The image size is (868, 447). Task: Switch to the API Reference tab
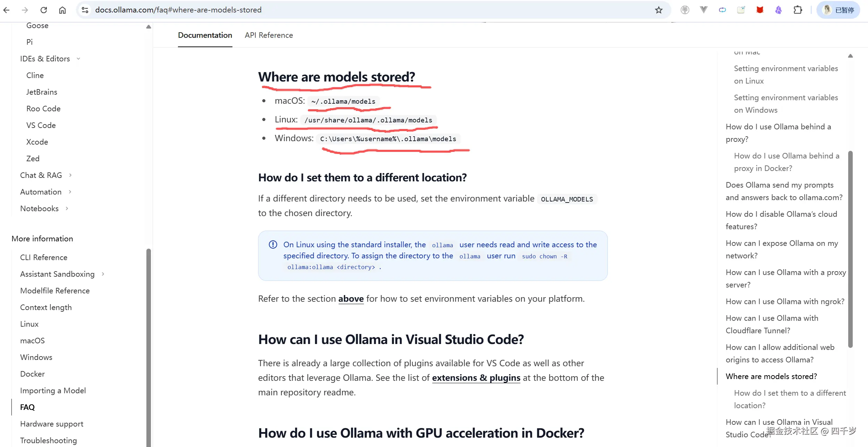pos(269,35)
